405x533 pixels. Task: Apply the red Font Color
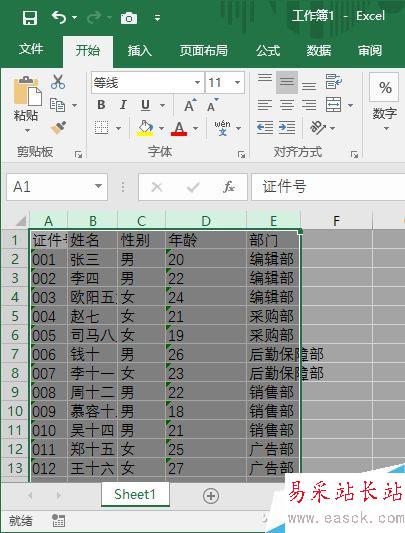point(179,128)
